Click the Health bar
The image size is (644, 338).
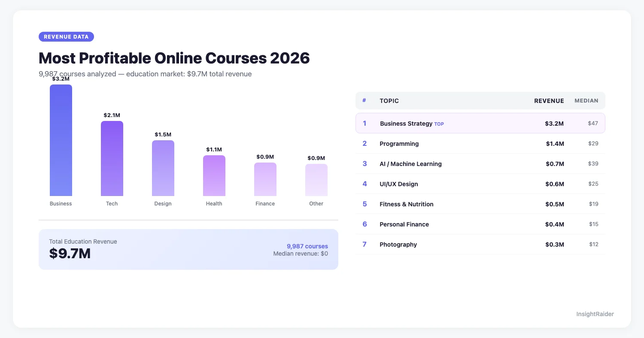point(214,175)
